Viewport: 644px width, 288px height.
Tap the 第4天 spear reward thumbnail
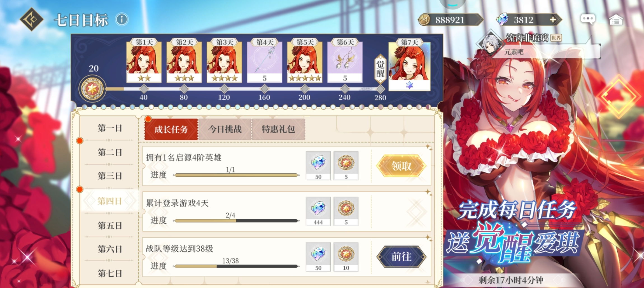click(x=264, y=61)
